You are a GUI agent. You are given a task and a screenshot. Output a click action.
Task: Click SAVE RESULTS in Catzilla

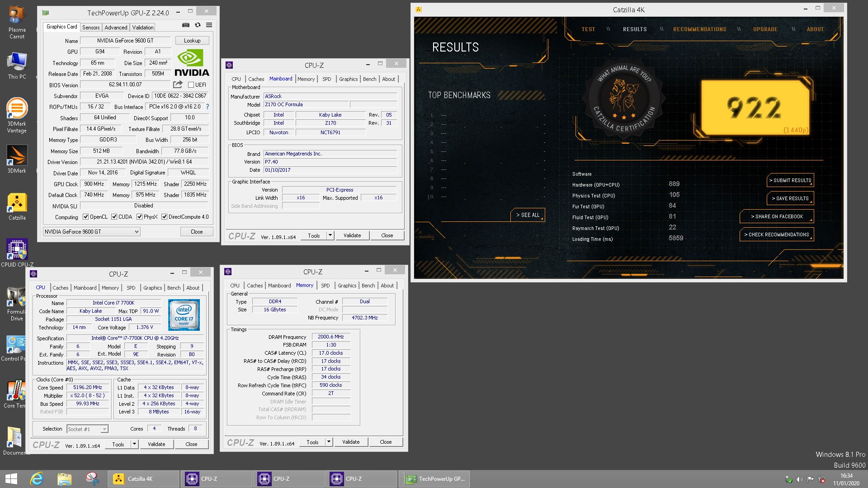pyautogui.click(x=790, y=198)
